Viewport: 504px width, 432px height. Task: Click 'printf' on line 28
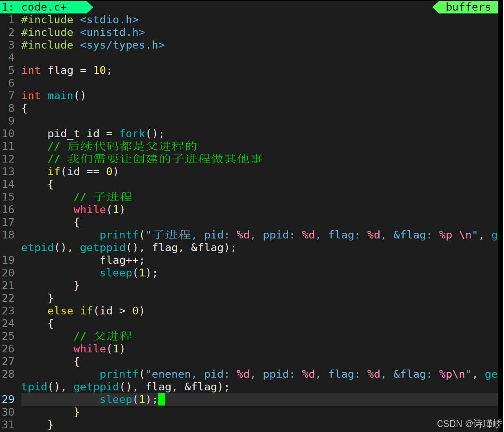(x=119, y=374)
